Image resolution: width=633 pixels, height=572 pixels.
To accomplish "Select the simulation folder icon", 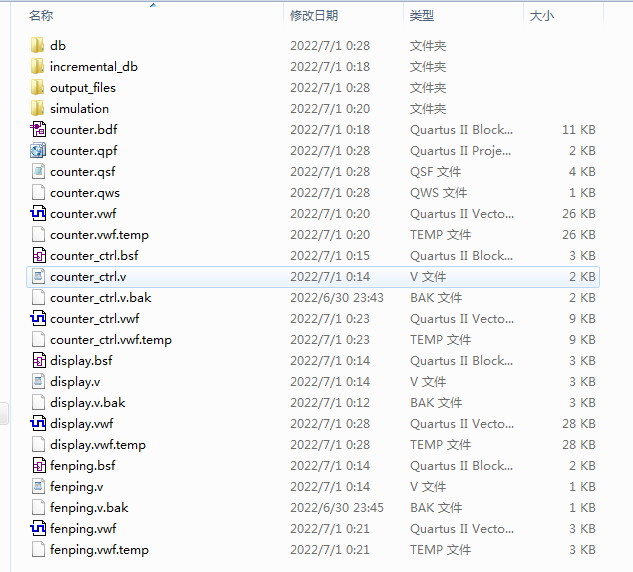I will coord(38,108).
